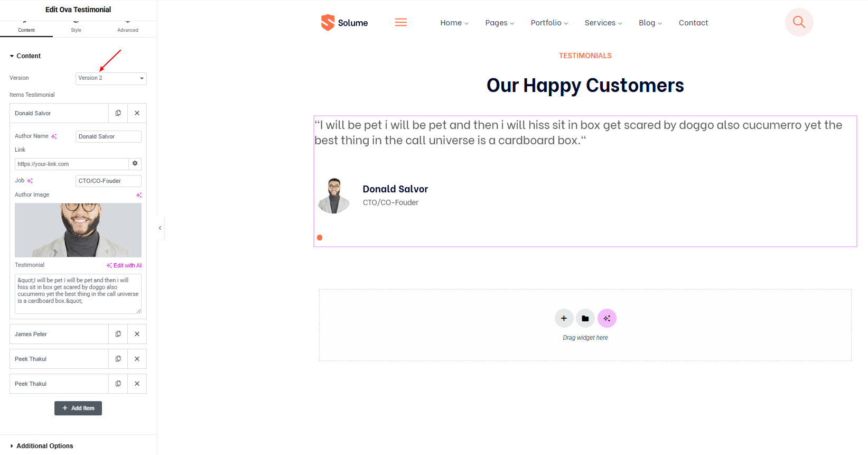Click the Author Image thumbnail
Viewport: 868px width, 455px height.
coord(78,230)
